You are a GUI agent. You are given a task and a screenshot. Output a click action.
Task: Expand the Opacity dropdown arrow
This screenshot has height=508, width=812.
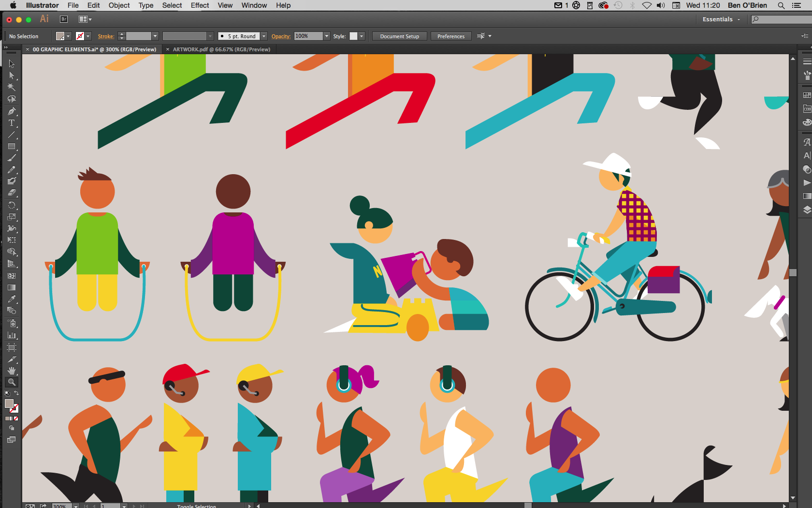(327, 36)
